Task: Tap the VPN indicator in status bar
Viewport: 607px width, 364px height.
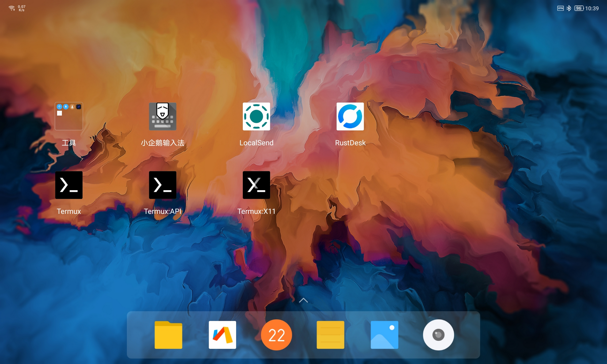Action: point(560,8)
